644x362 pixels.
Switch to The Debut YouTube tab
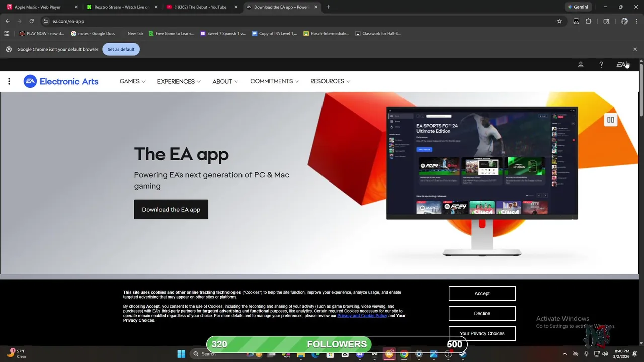pyautogui.click(x=201, y=7)
